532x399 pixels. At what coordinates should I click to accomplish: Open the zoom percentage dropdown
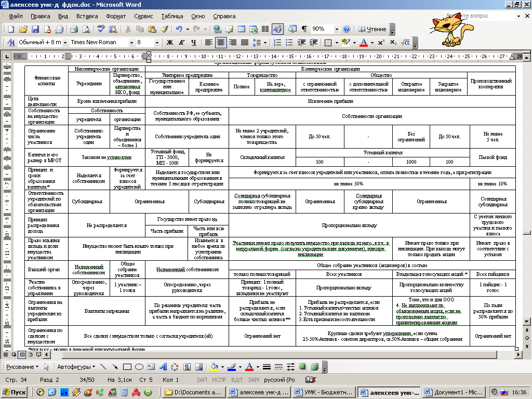coord(337,29)
